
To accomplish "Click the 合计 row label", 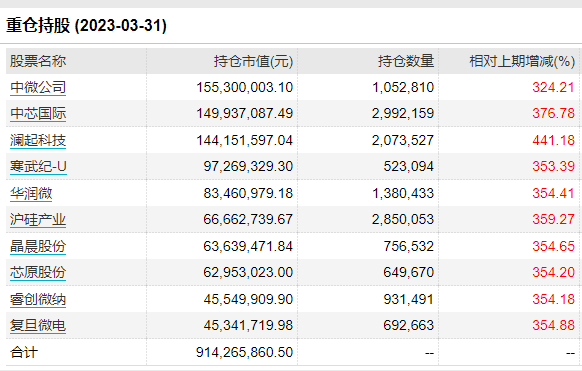I will click(x=24, y=352).
